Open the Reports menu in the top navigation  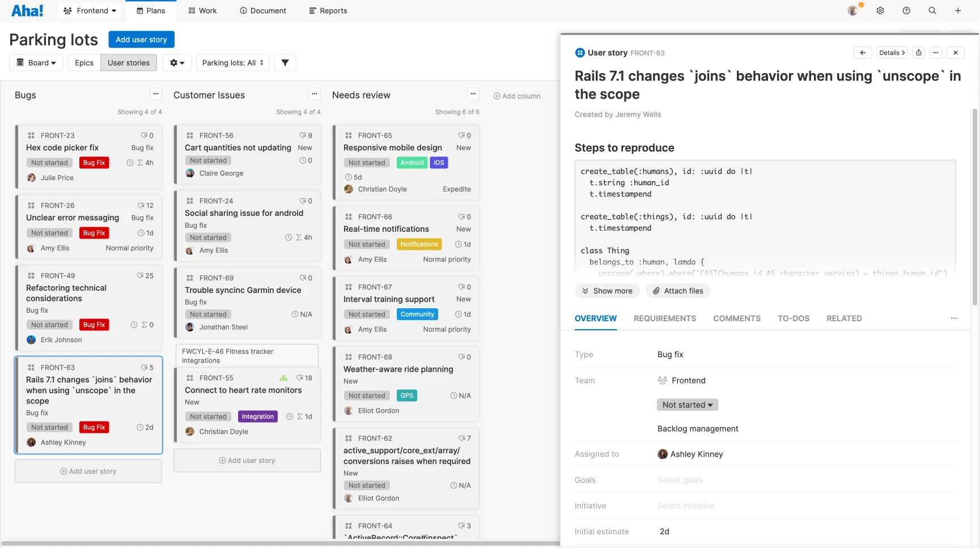[x=328, y=10]
